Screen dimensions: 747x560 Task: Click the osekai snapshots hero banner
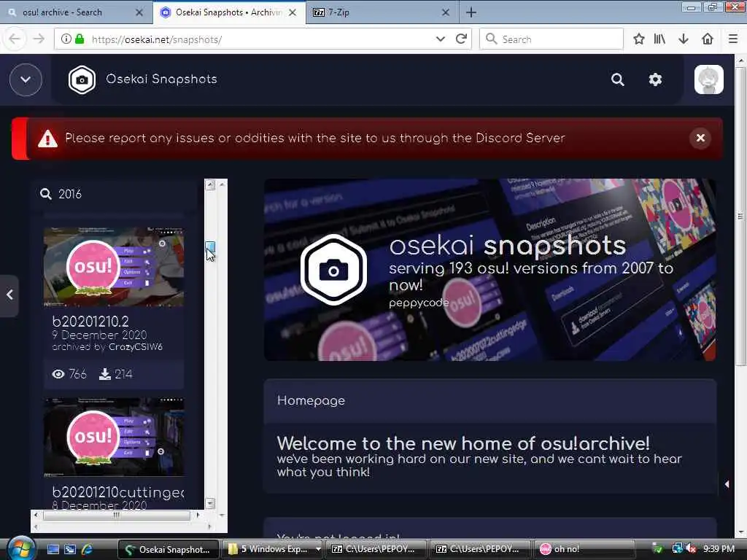(489, 270)
